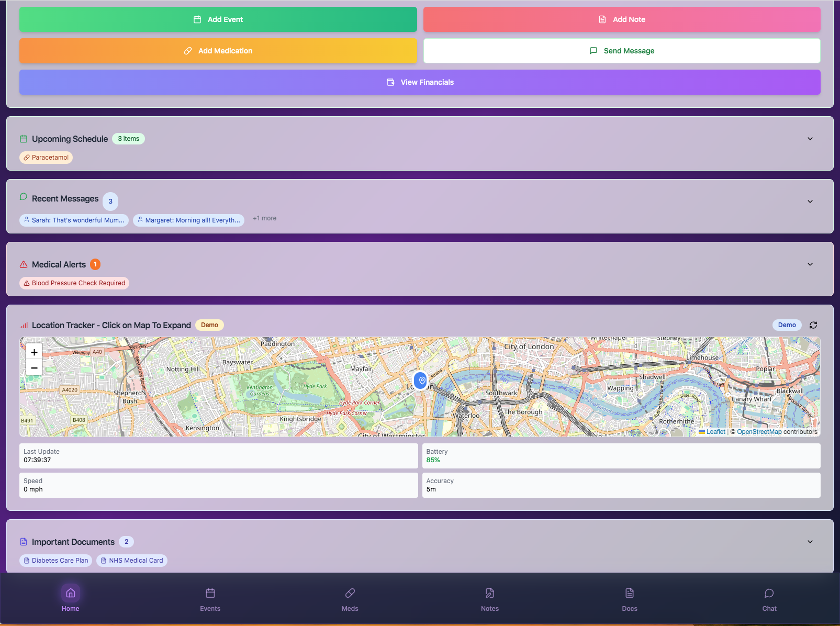Click the refresh icon beside Demo badge
Viewport: 840px width, 626px height.
tap(813, 325)
